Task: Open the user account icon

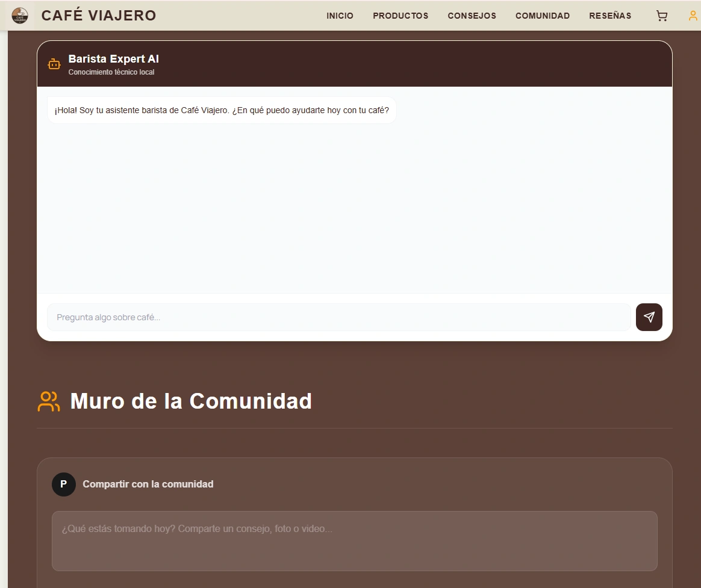Action: pos(693,16)
